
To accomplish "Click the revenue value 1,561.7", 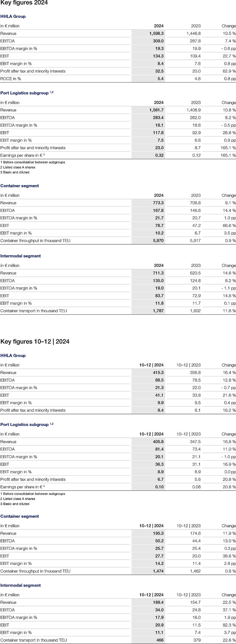I will point(156,110).
